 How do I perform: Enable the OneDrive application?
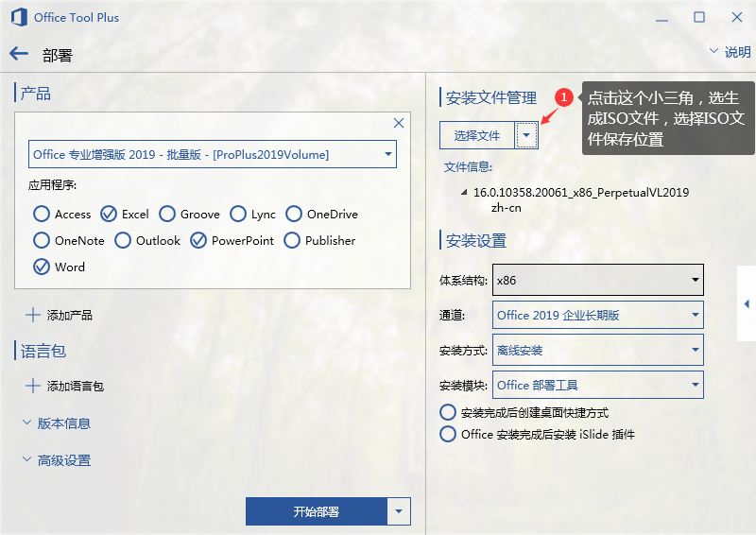tap(294, 214)
